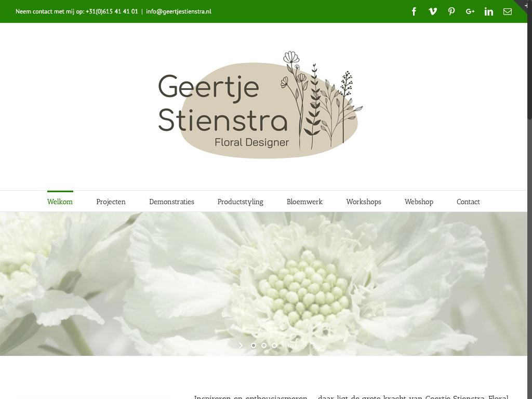The image size is (532, 399).
Task: Click the info@geertjestienstra.nl email link
Action: (178, 11)
